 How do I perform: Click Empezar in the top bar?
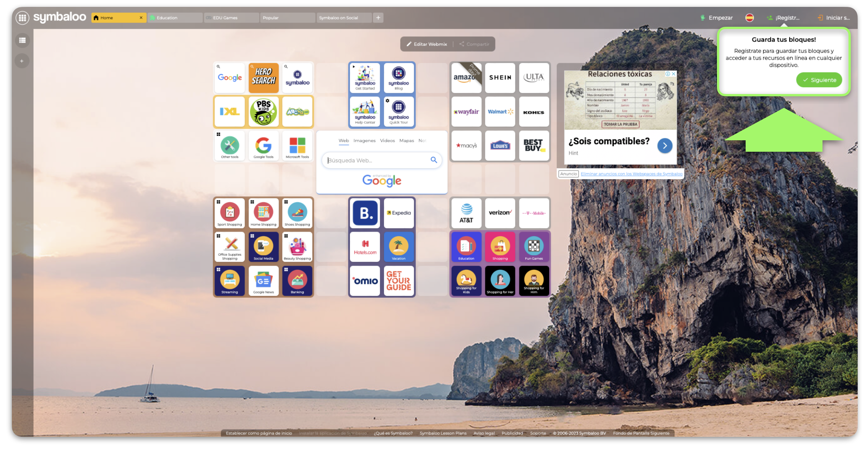click(716, 18)
